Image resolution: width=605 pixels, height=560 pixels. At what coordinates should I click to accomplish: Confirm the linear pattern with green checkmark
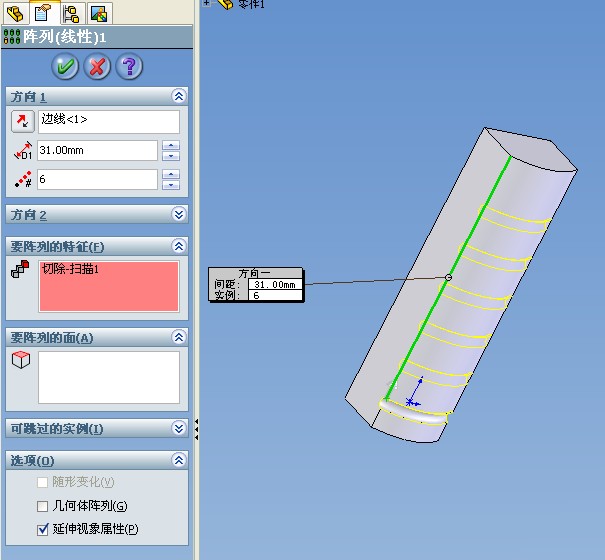(x=65, y=66)
